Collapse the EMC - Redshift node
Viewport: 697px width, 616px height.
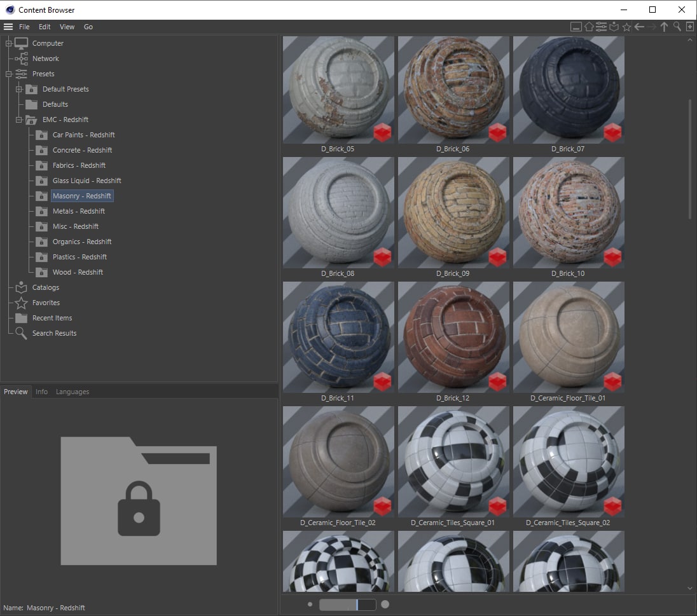18,120
